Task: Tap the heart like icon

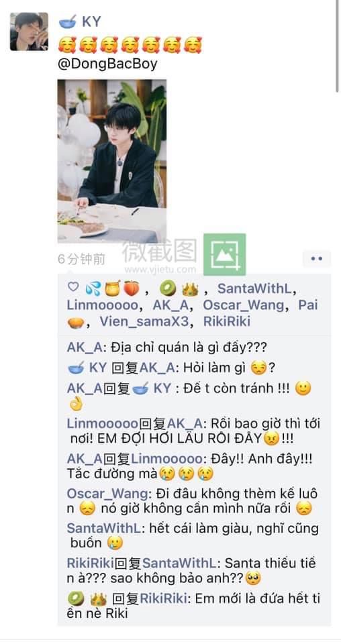Action: 73,287
